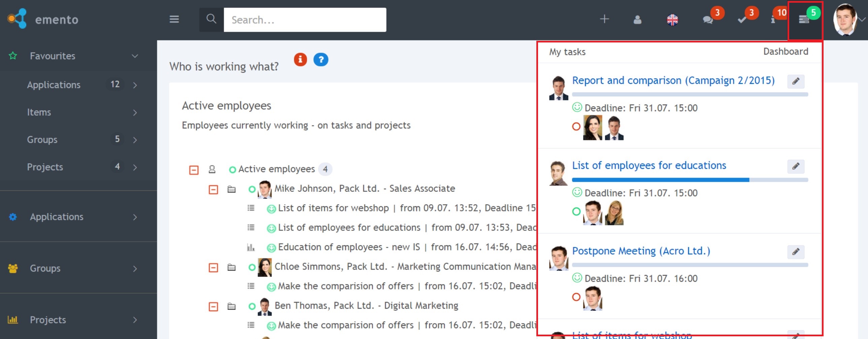Select Items under Favourites
The image size is (868, 339).
click(x=39, y=112)
